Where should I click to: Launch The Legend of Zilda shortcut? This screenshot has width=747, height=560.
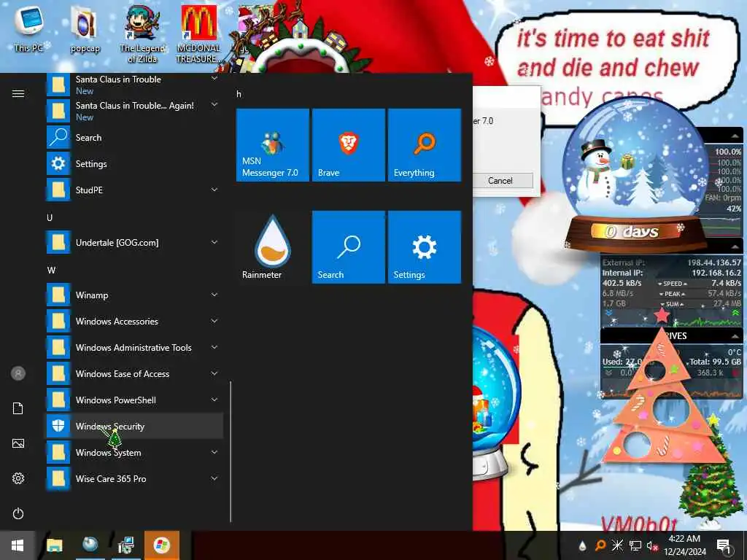pos(142,34)
